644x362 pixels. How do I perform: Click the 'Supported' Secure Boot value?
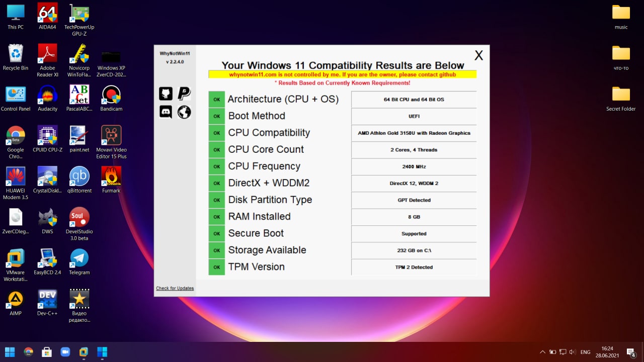(x=414, y=234)
